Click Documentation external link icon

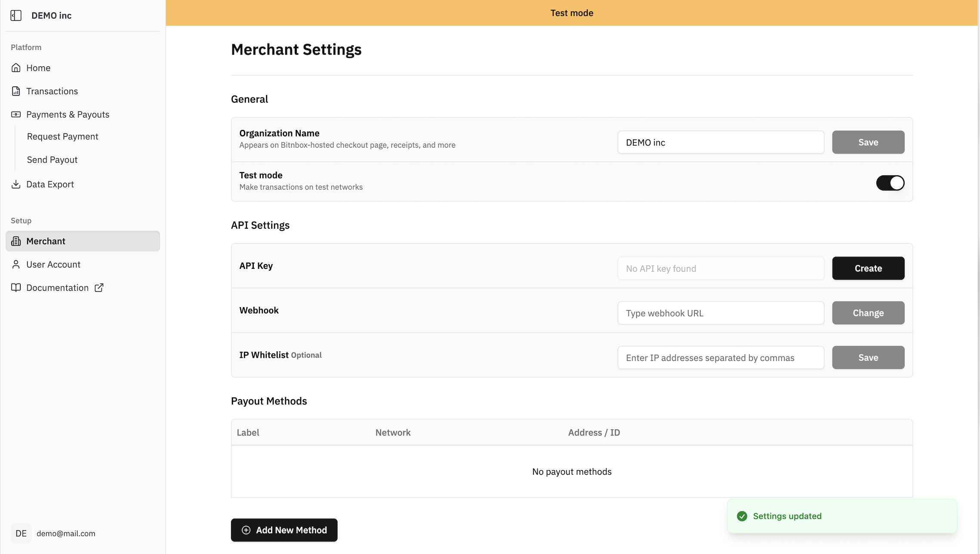coord(99,288)
